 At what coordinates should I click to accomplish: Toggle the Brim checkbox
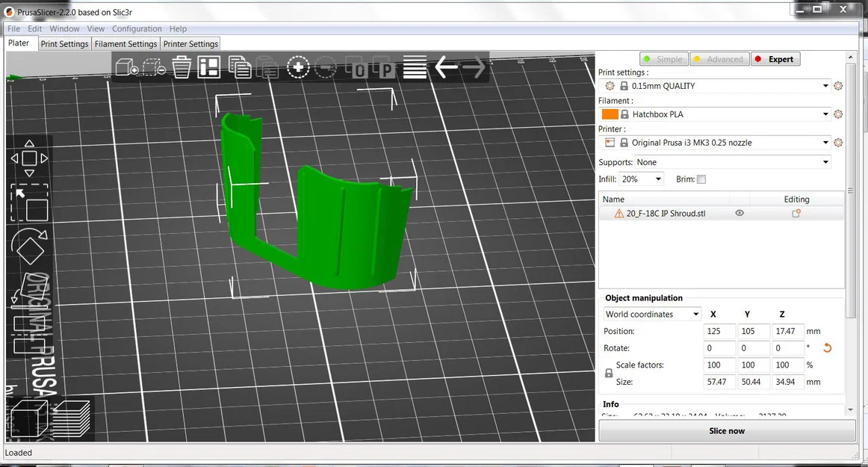[x=701, y=179]
